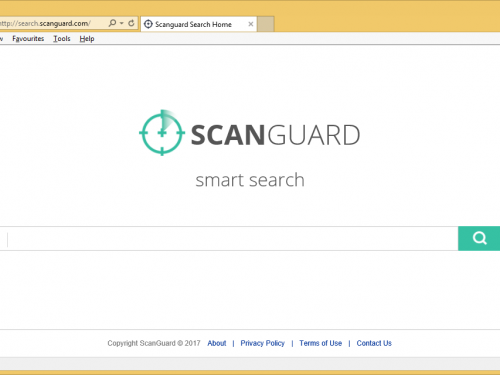500x375 pixels.
Task: Open the Terms of Use link
Action: [321, 343]
